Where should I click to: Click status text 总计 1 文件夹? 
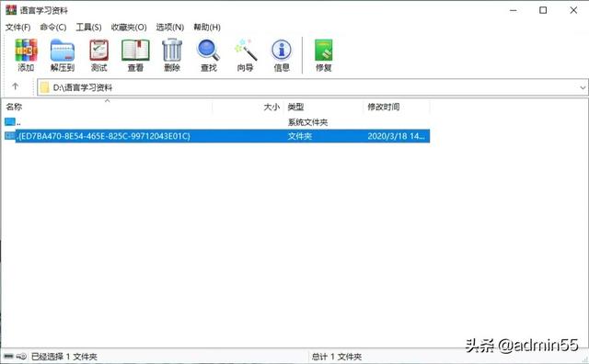(337, 357)
